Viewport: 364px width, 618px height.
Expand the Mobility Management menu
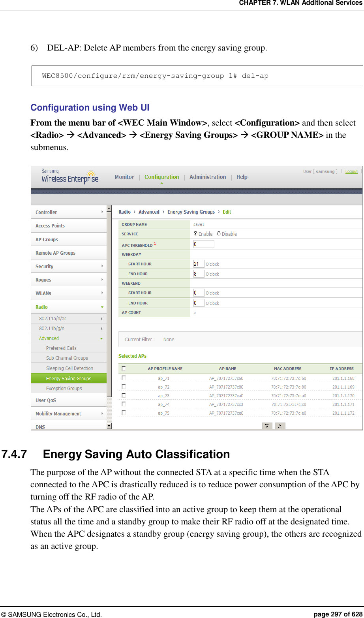[69, 413]
